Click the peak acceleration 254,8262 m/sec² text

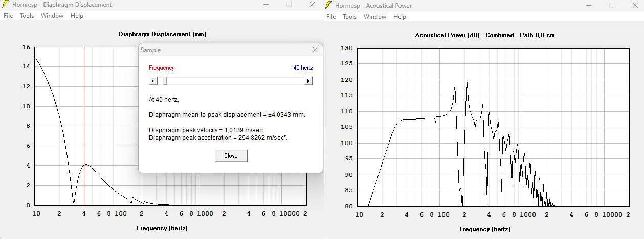click(218, 138)
